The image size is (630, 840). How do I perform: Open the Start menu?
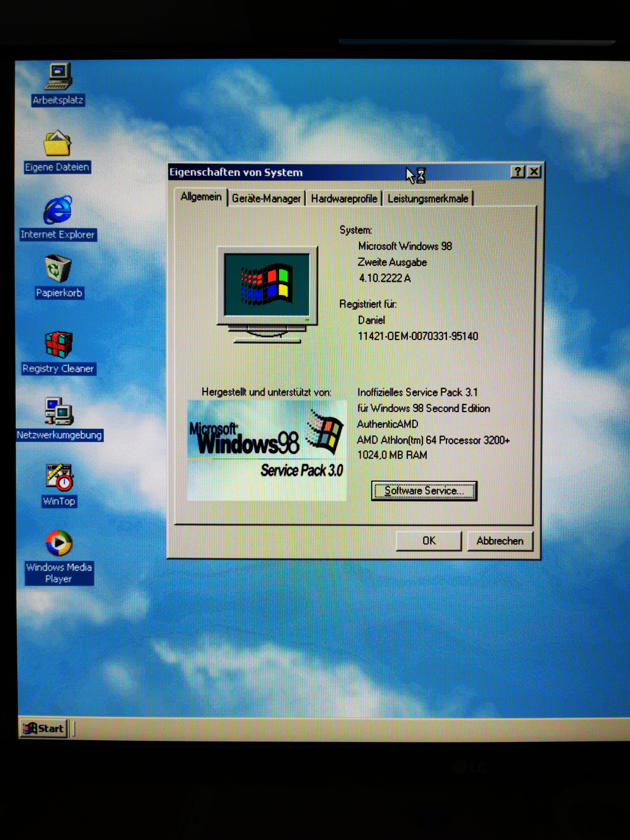(44, 729)
